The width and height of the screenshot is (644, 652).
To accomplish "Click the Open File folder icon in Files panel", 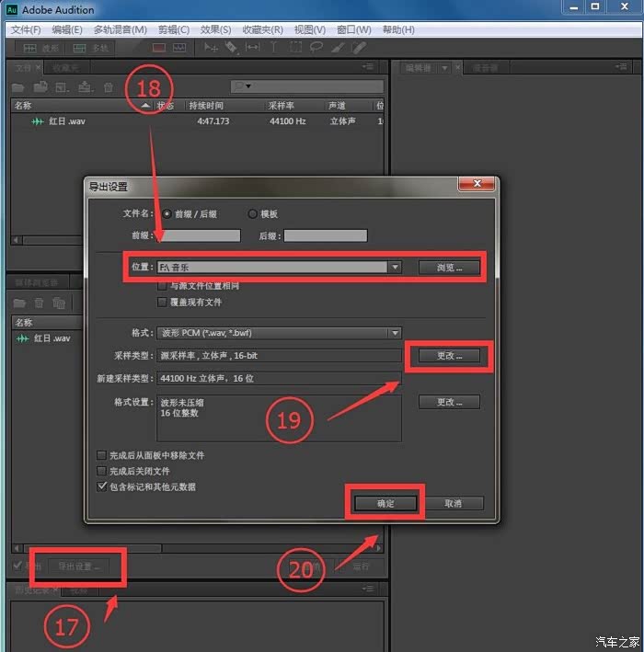I will (17, 87).
